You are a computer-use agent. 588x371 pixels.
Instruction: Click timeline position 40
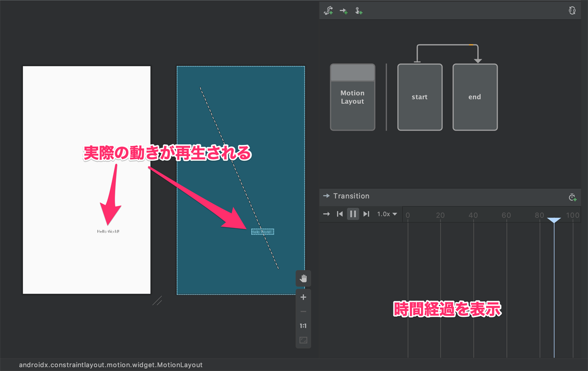click(x=473, y=215)
